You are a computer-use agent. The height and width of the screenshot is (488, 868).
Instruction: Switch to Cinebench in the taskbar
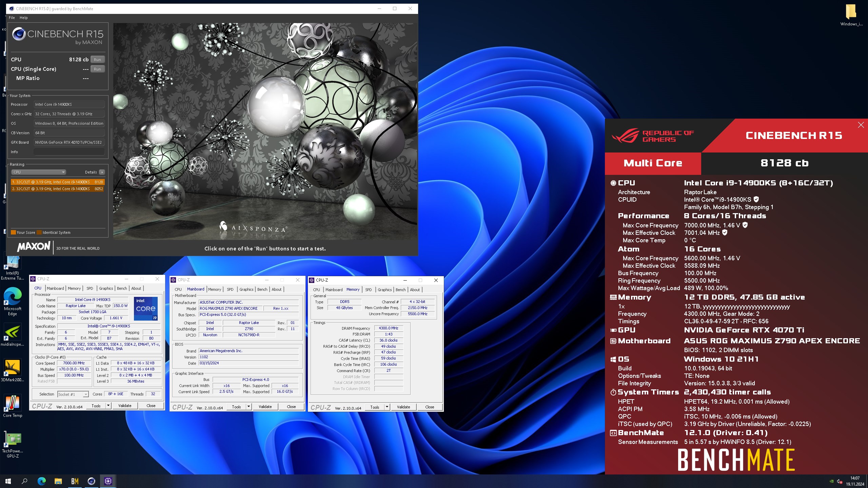point(91,481)
